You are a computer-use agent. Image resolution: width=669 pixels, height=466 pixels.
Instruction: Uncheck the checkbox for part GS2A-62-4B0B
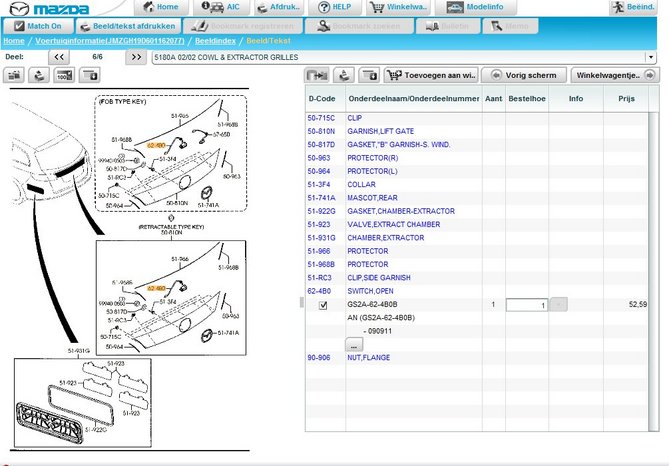(x=322, y=304)
